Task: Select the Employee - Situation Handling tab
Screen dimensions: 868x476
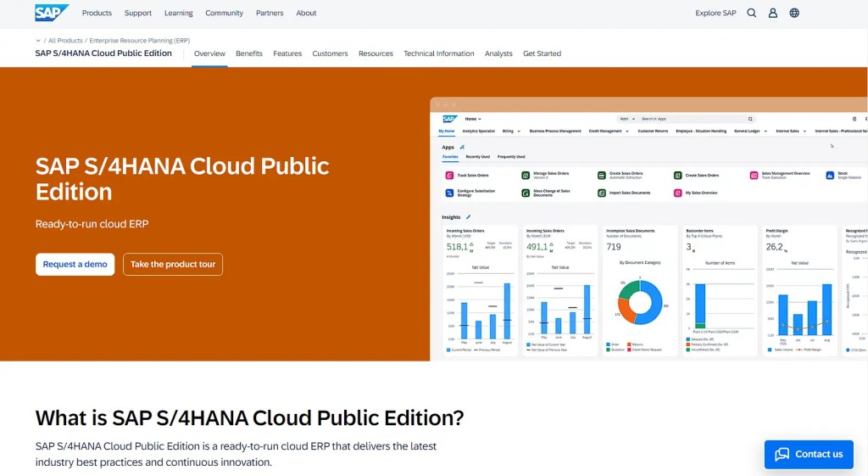Action: pos(701,132)
